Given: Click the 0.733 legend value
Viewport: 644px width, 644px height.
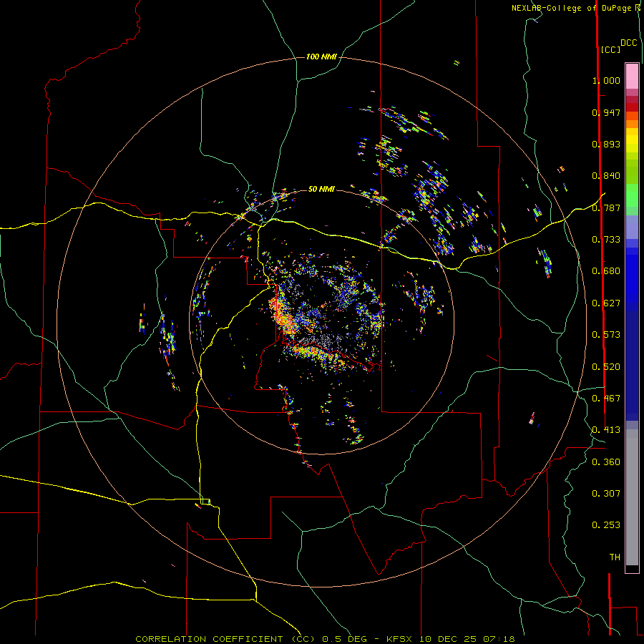Looking at the screenshot, I should [x=606, y=240].
